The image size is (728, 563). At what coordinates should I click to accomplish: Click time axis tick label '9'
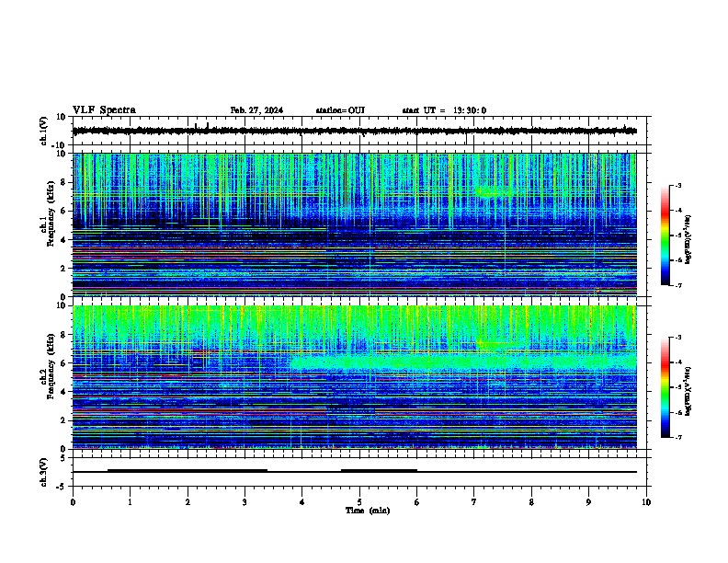pyautogui.click(x=588, y=502)
